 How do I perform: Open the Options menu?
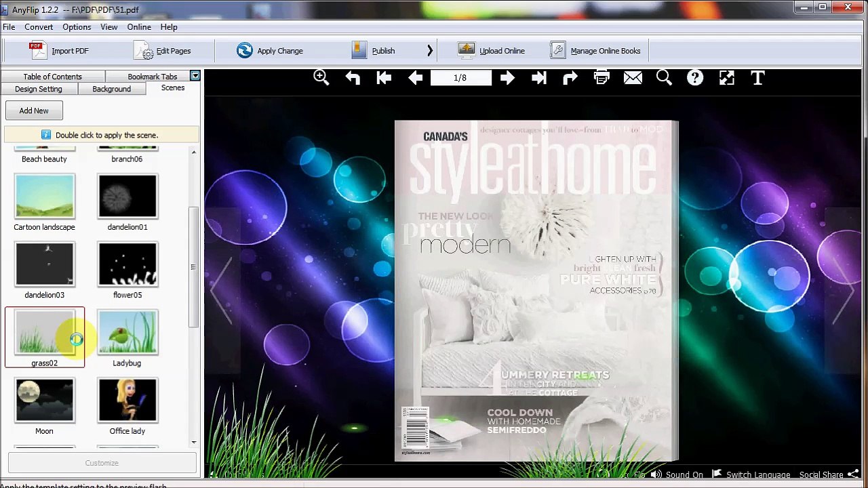77,27
